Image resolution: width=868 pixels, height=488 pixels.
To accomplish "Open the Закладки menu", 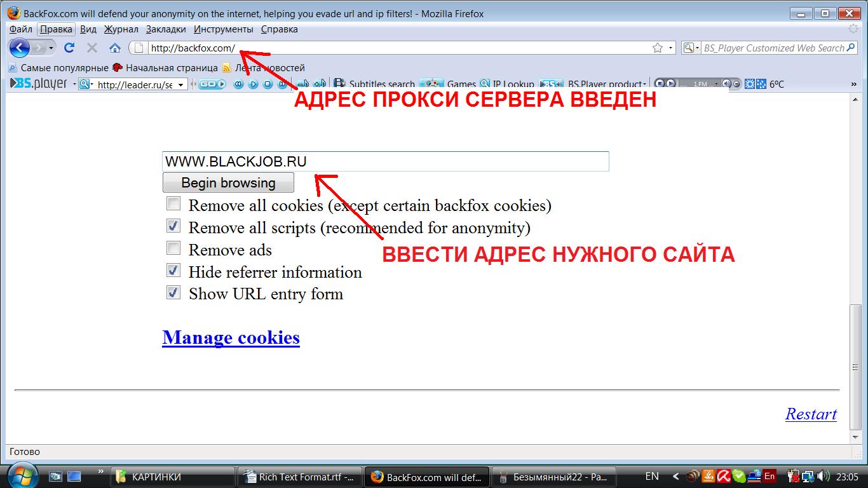I will [x=166, y=29].
